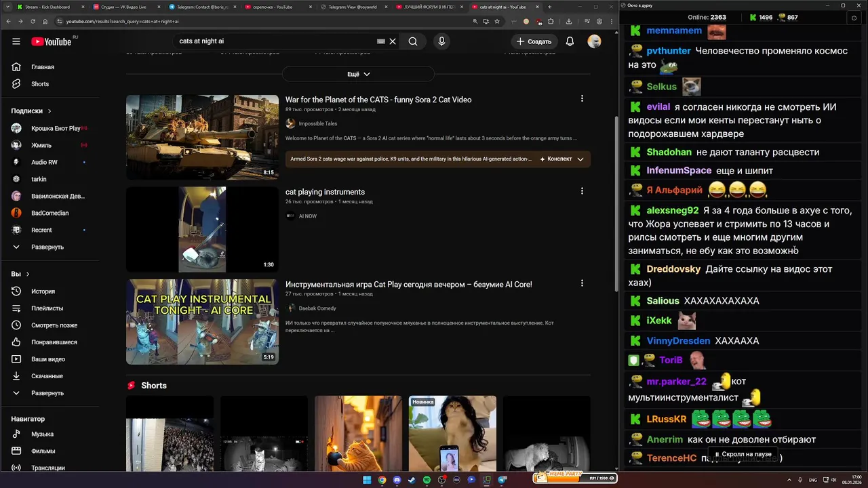This screenshot has width=868, height=488.
Task: Open tarkin channel subscription
Action: [x=50, y=179]
